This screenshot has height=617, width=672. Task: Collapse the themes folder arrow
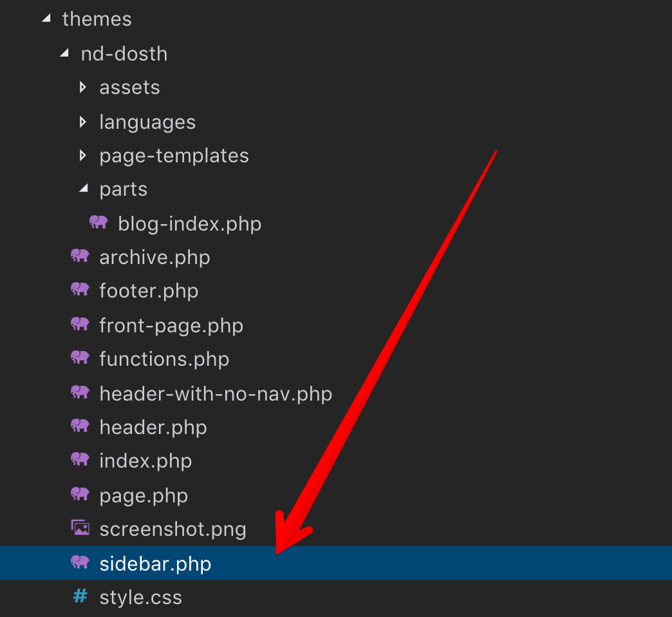[45, 19]
